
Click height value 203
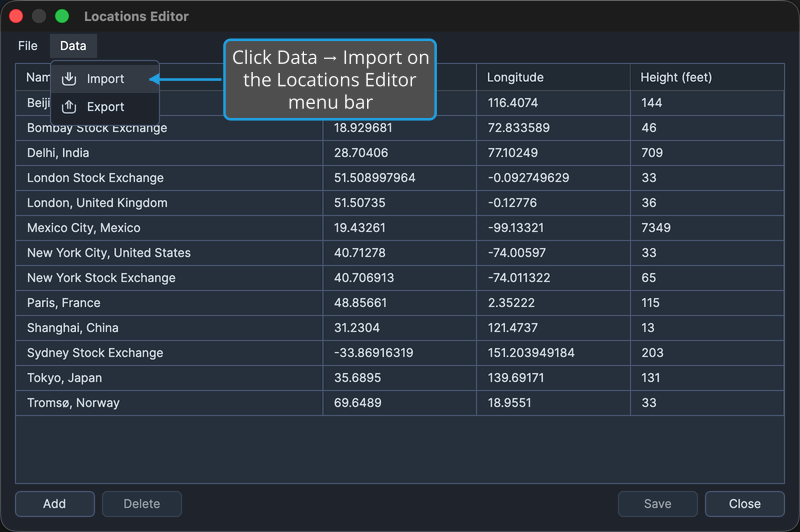653,353
